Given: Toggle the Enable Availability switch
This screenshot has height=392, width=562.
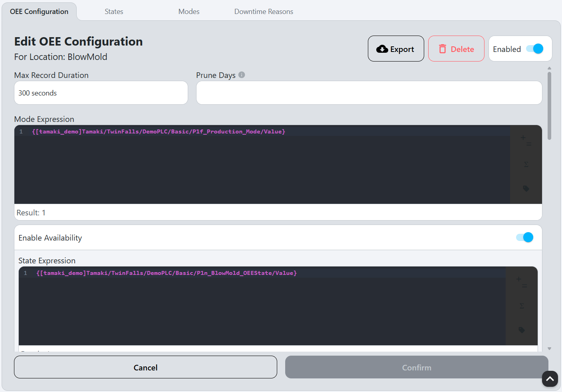Looking at the screenshot, I should pyautogui.click(x=524, y=237).
